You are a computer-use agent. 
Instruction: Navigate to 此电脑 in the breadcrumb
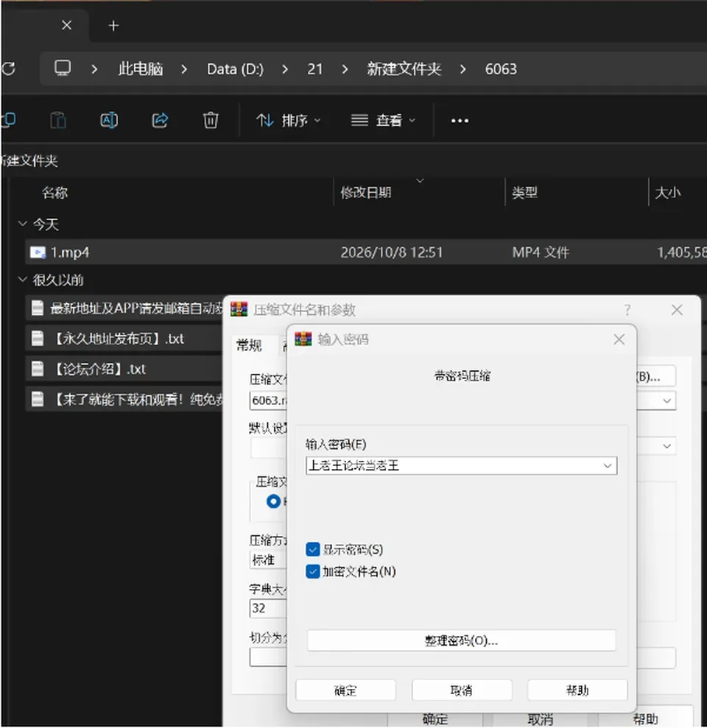click(140, 68)
